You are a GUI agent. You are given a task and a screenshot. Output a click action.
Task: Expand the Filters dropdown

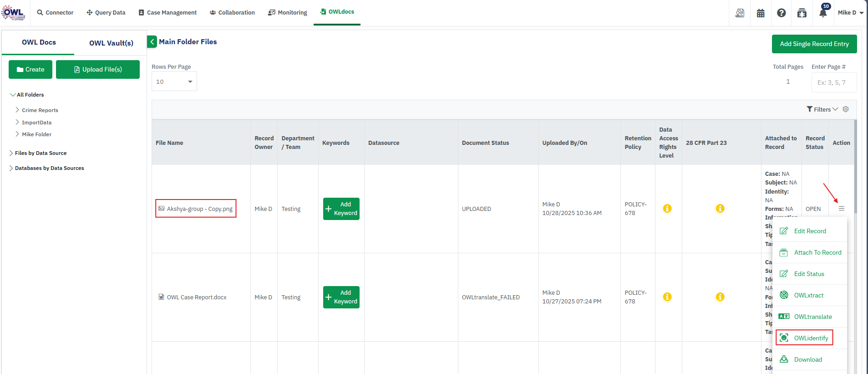point(822,109)
